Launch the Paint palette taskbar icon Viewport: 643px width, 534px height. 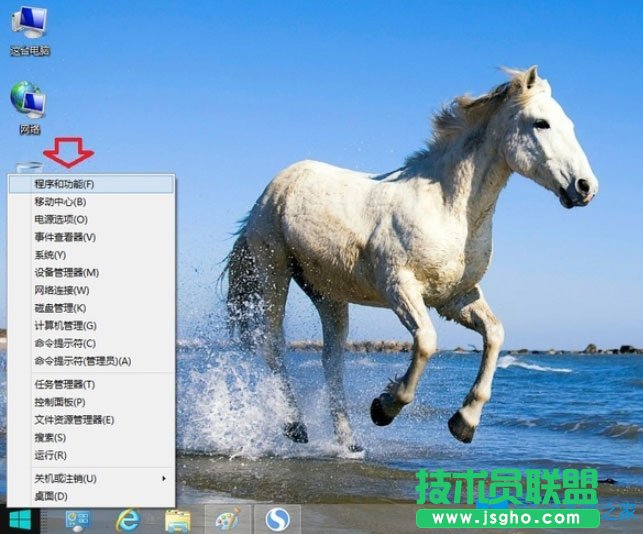[x=228, y=520]
